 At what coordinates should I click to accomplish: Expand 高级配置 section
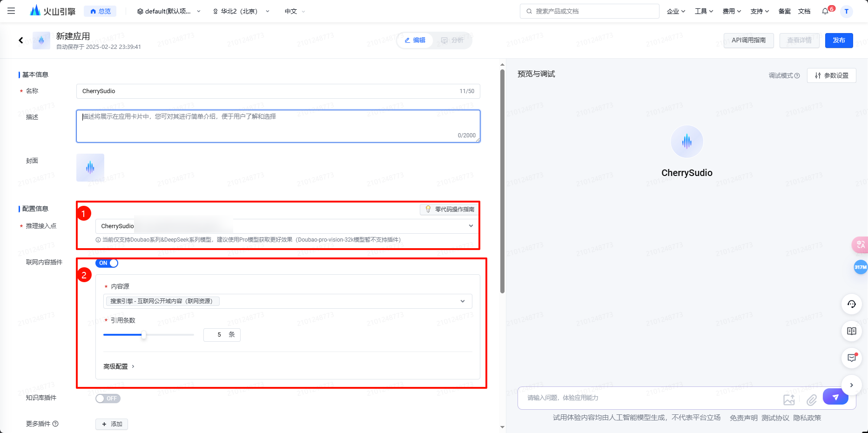coord(119,366)
